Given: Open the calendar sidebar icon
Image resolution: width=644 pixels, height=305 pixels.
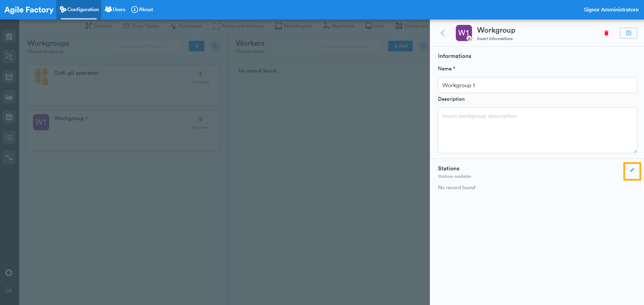Looking at the screenshot, I should coord(9,77).
